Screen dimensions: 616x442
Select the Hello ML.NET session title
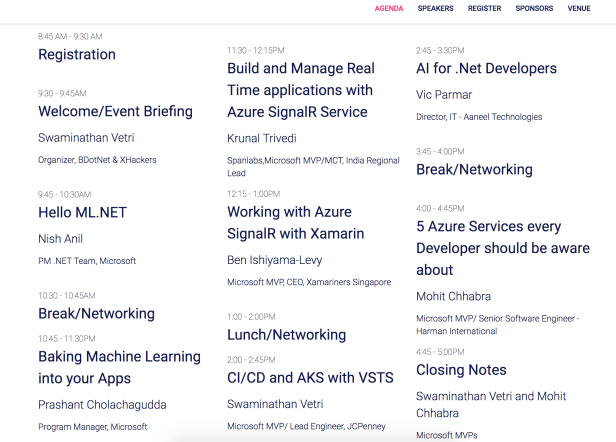pos(82,213)
